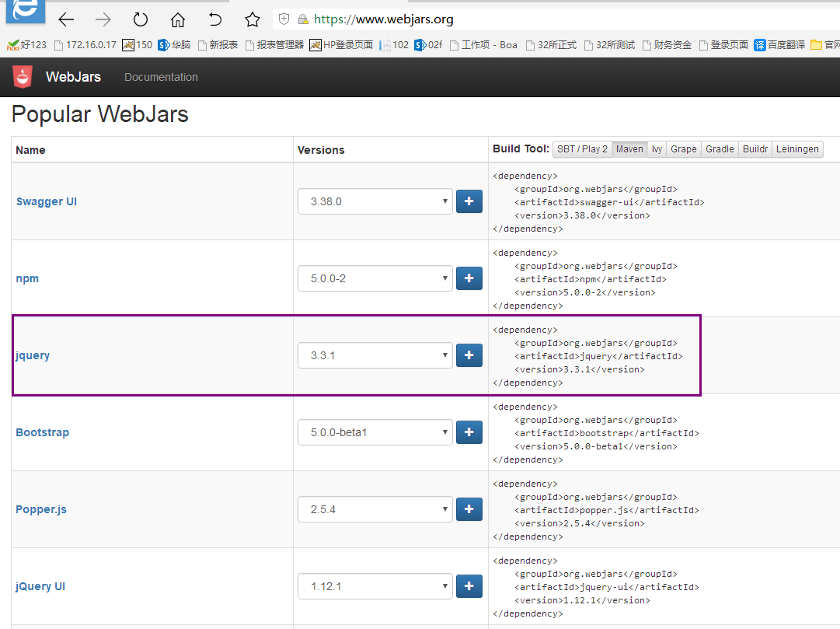The height and width of the screenshot is (629, 840).
Task: Click the undo/restore arrow icon
Action: 214,20
